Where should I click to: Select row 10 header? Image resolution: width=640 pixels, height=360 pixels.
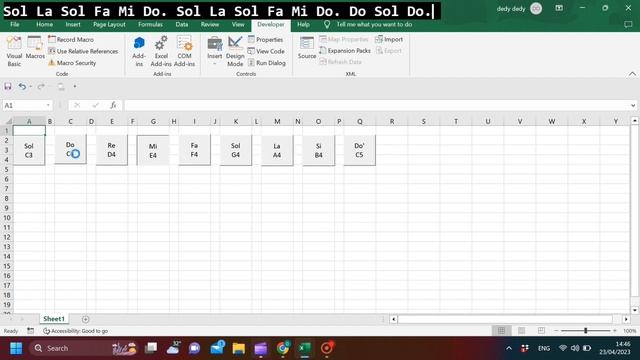tap(7, 218)
